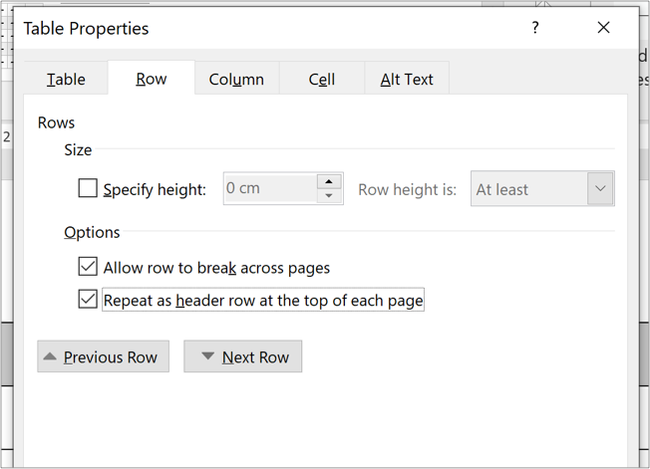Uncheck Allow row to break across pages

pyautogui.click(x=88, y=267)
